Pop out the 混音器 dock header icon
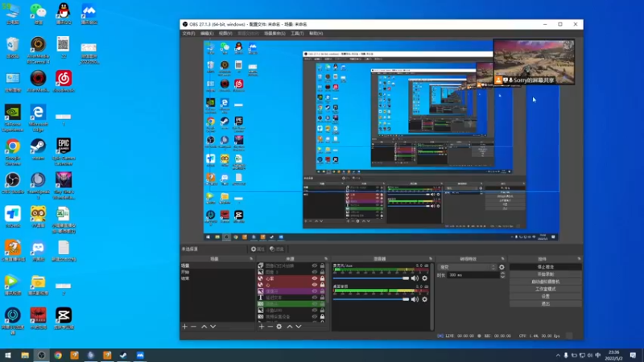The image size is (644, 362). pos(431,259)
